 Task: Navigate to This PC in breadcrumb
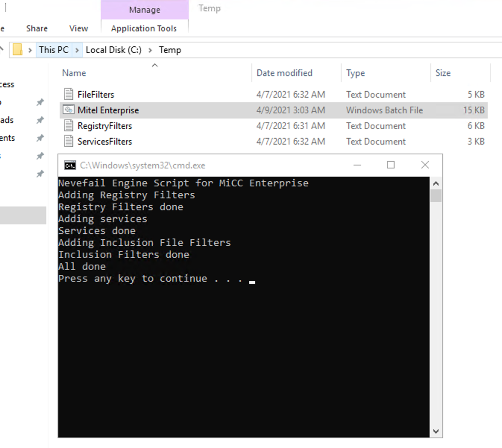[54, 50]
